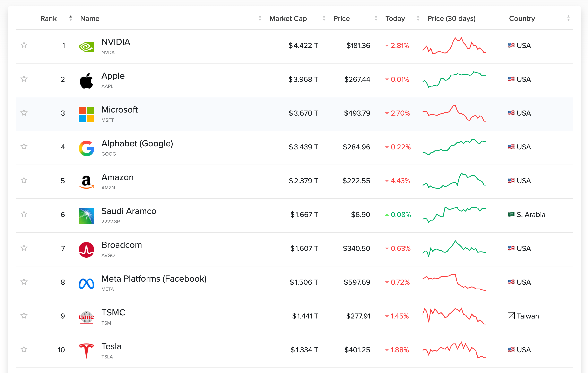Click the Broadcom red logo
588x373 pixels.
point(86,250)
